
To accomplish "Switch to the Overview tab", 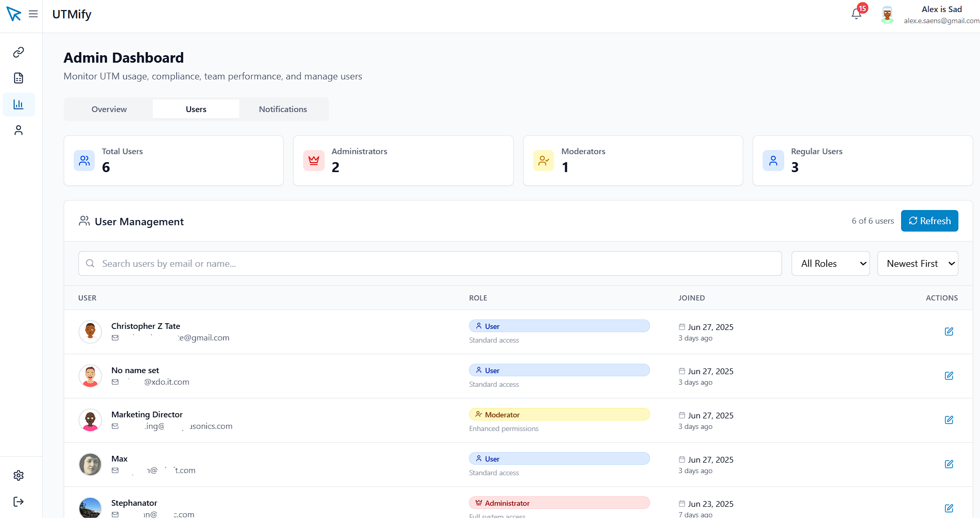I will point(109,109).
